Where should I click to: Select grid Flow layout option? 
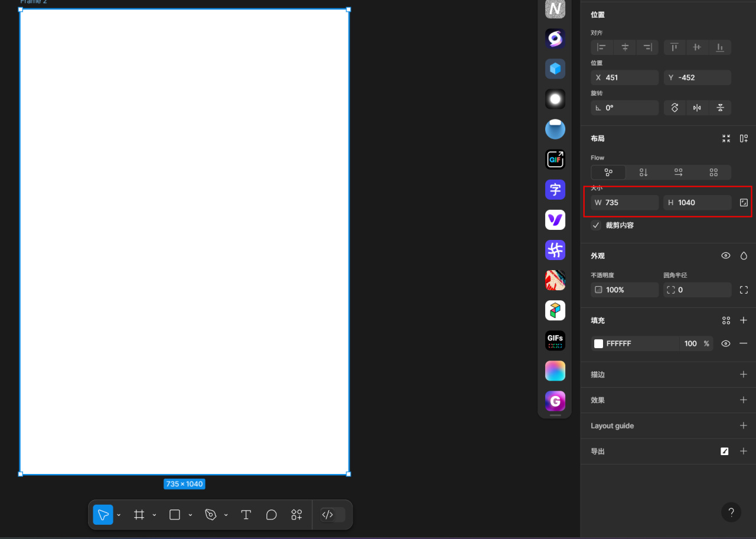(713, 173)
